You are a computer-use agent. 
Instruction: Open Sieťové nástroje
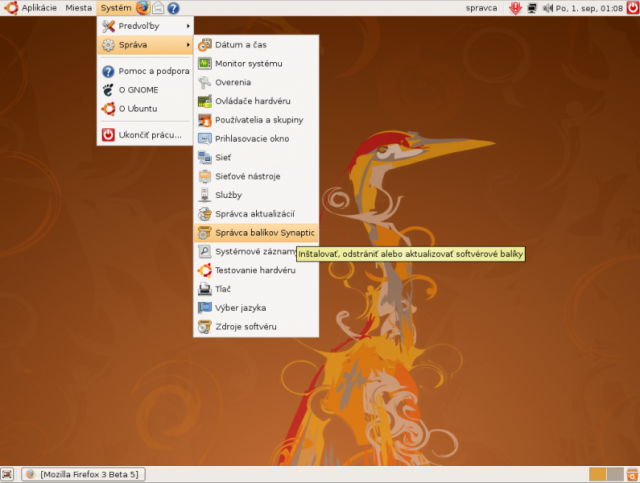[256, 176]
